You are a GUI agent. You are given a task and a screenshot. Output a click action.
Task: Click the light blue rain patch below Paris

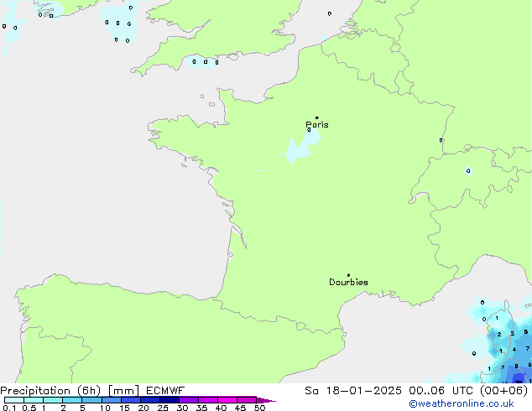coord(298,149)
